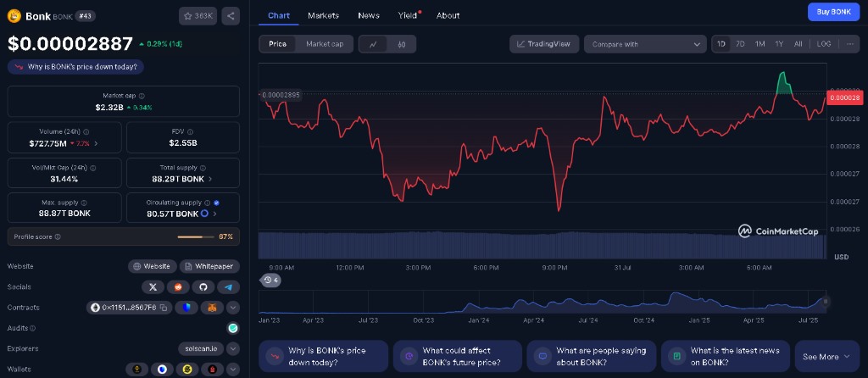Open the X (Twitter) social link

pyautogui.click(x=153, y=287)
